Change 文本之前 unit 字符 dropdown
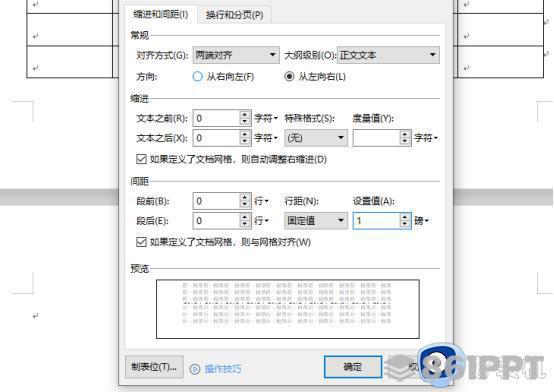This screenshot has height=392, width=554. click(266, 118)
